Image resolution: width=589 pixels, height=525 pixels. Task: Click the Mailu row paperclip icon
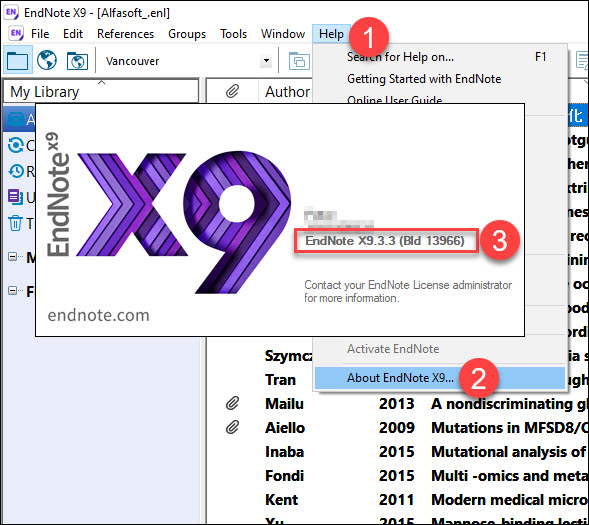[x=233, y=404]
